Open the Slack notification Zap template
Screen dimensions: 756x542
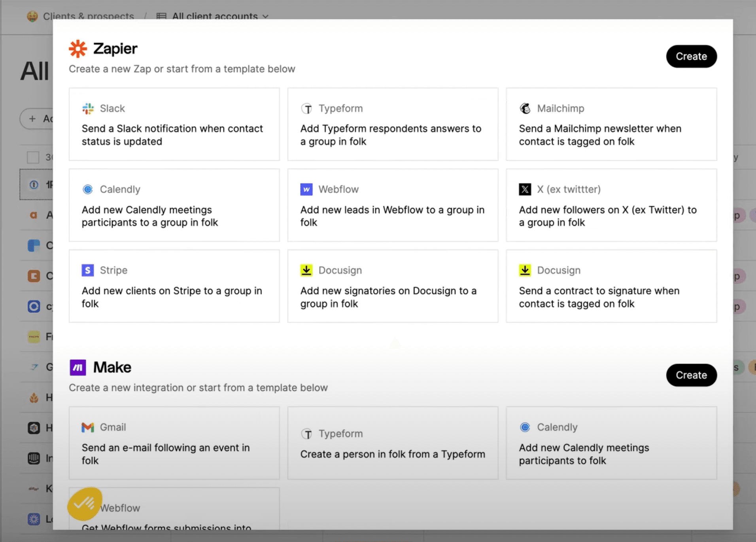click(174, 124)
